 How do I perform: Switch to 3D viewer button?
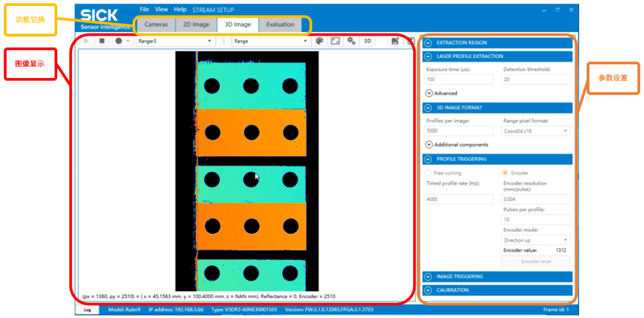point(368,41)
